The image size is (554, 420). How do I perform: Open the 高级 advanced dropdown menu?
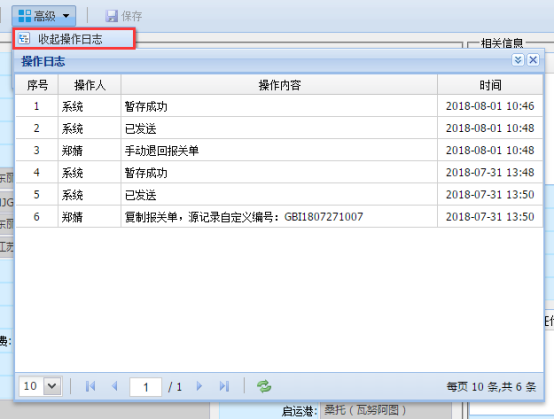coord(44,16)
